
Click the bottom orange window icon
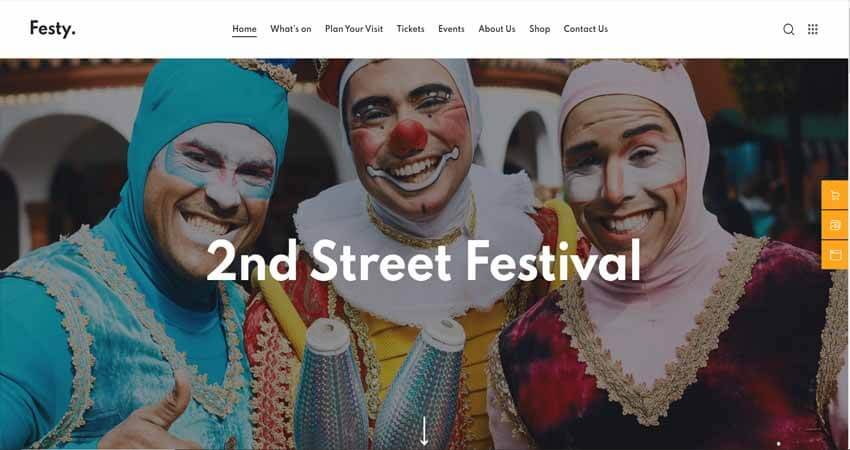[x=835, y=255]
